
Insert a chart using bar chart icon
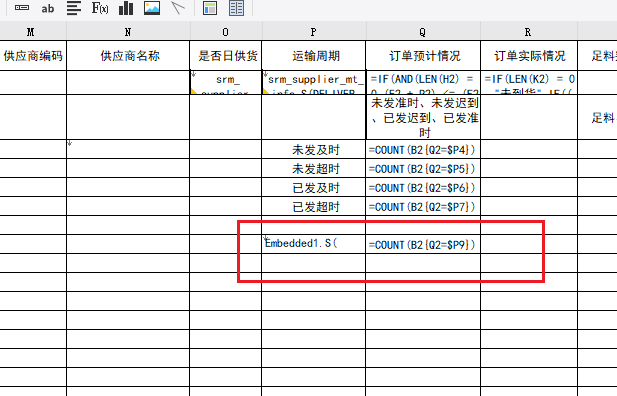[126, 8]
